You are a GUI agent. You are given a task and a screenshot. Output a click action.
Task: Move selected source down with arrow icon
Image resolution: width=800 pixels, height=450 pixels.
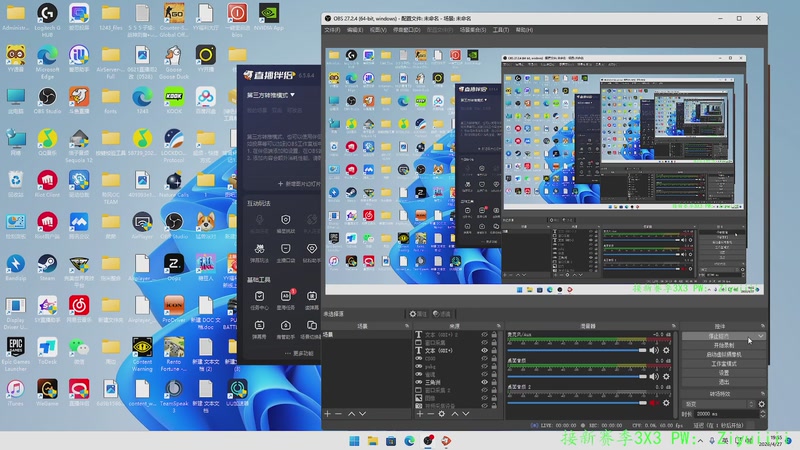click(x=466, y=414)
